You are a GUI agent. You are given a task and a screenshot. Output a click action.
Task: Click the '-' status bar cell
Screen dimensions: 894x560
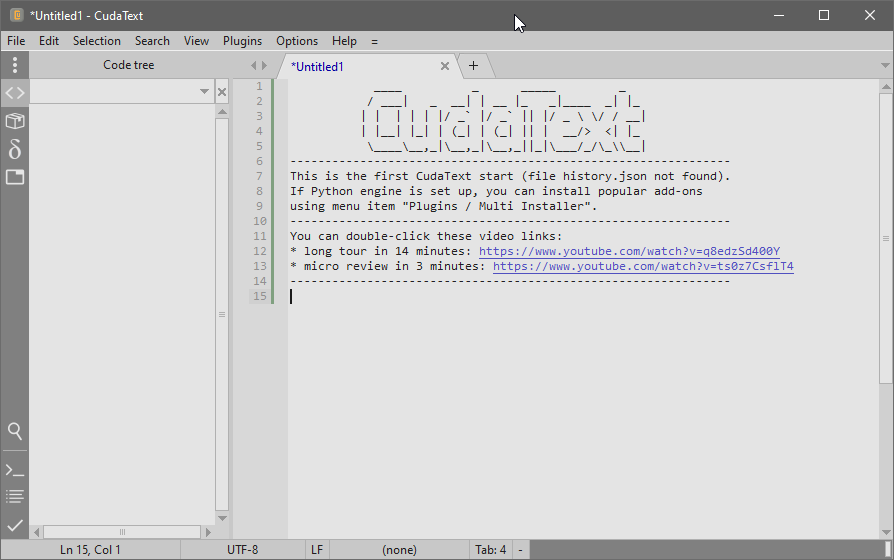[x=521, y=550]
